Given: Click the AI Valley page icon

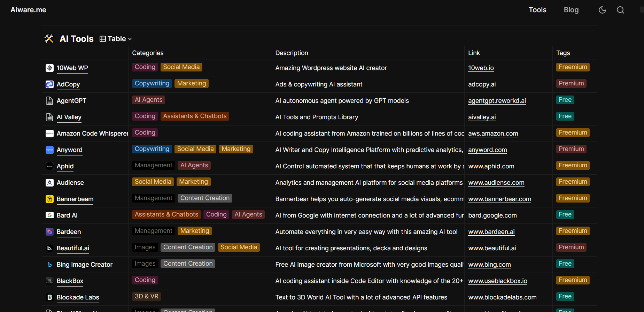Looking at the screenshot, I should [x=49, y=117].
